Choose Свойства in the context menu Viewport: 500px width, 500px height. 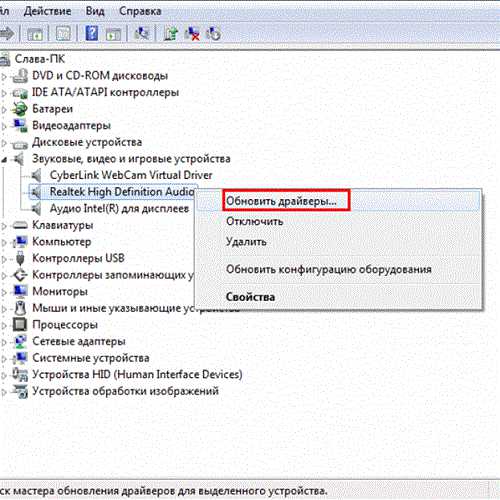pyautogui.click(x=250, y=297)
